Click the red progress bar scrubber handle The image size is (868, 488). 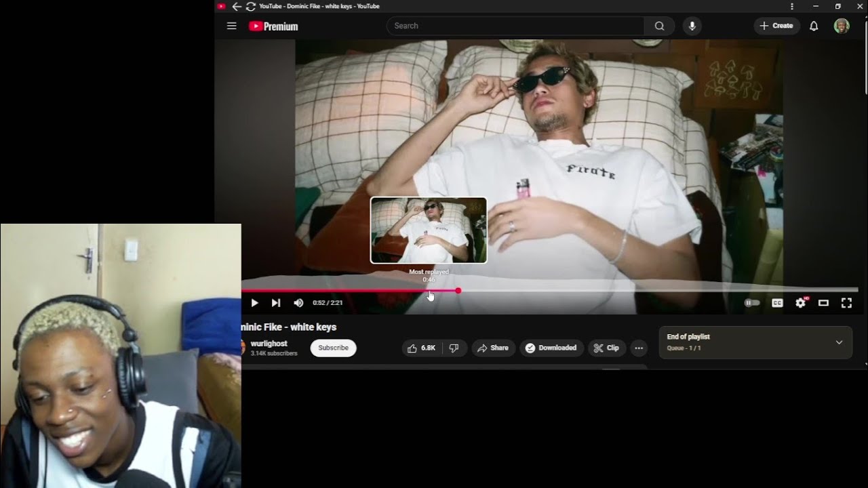[458, 290]
